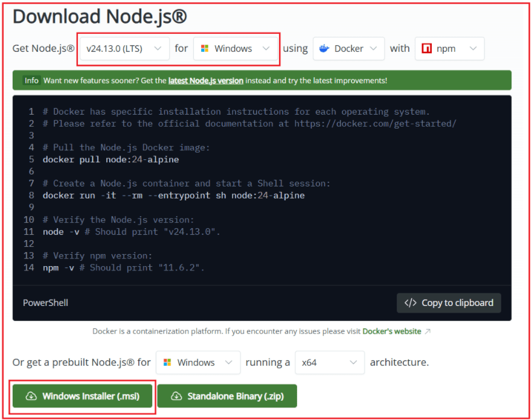532x420 pixels.
Task: Open the Node.js version dropdown showing v24.13.0
Action: [x=123, y=48]
